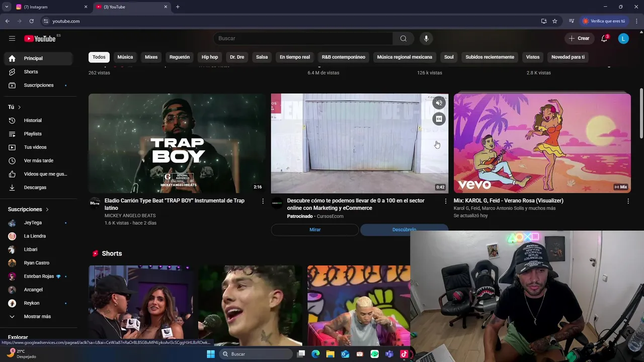Select the Subidos recientemente chip

pyautogui.click(x=490, y=57)
